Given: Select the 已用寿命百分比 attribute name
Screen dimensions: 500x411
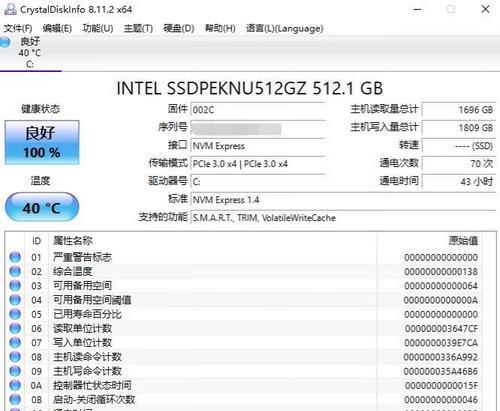Looking at the screenshot, I should pyautogui.click(x=87, y=314).
